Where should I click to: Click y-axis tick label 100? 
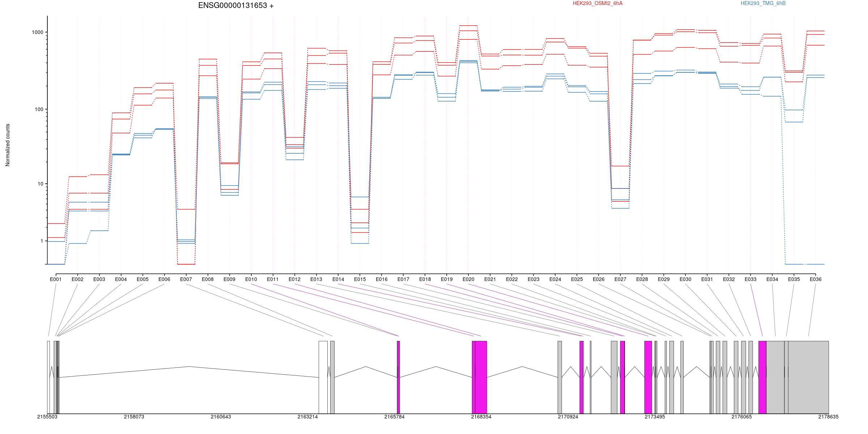(x=39, y=110)
